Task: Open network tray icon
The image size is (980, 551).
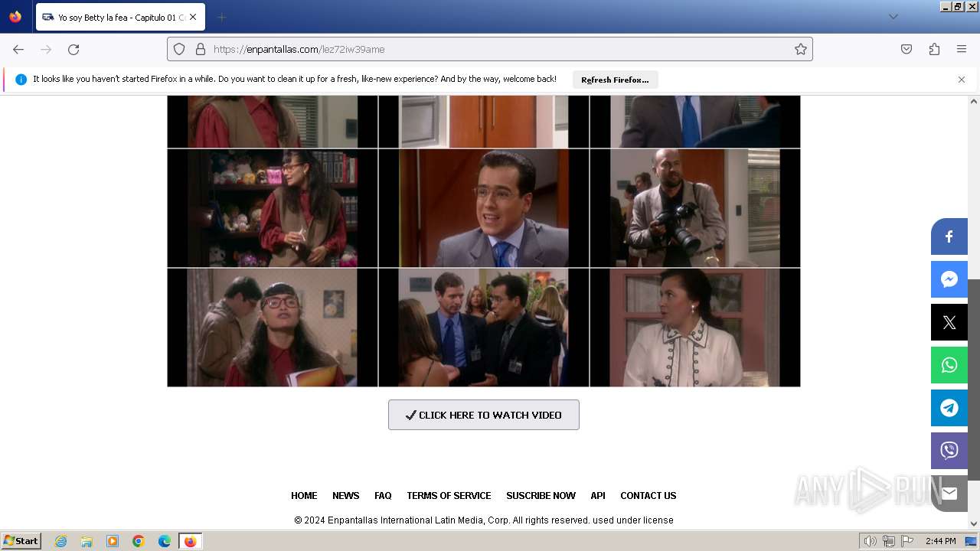Action: (888, 541)
